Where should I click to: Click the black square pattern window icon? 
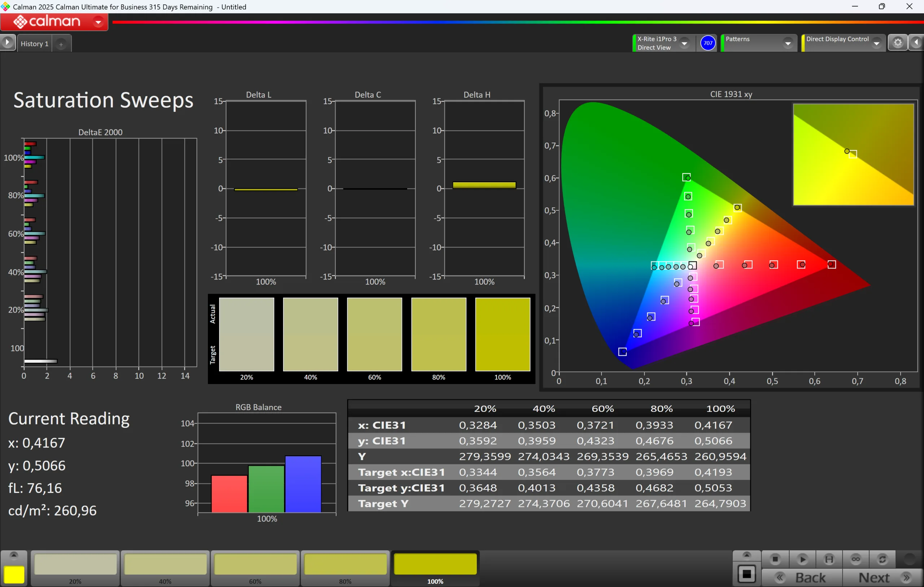pyautogui.click(x=746, y=574)
